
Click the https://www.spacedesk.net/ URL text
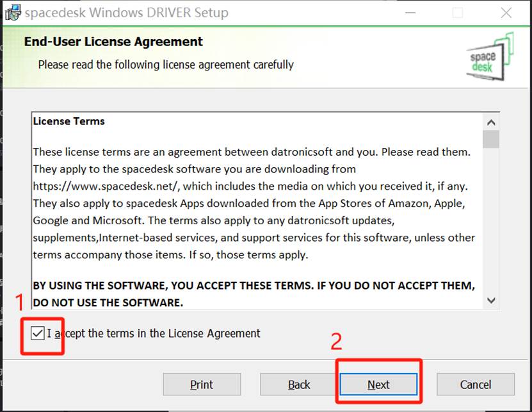[x=106, y=186]
